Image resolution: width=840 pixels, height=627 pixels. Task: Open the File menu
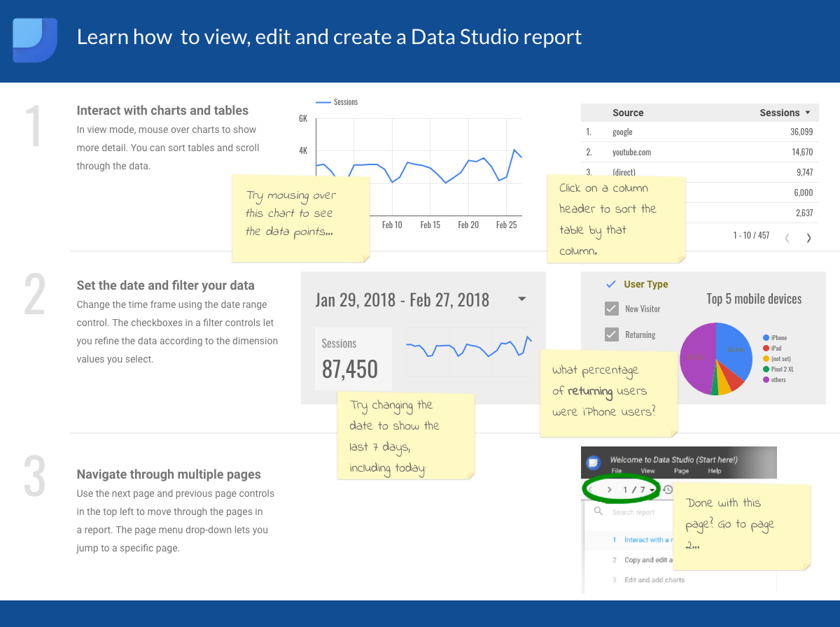tap(617, 471)
